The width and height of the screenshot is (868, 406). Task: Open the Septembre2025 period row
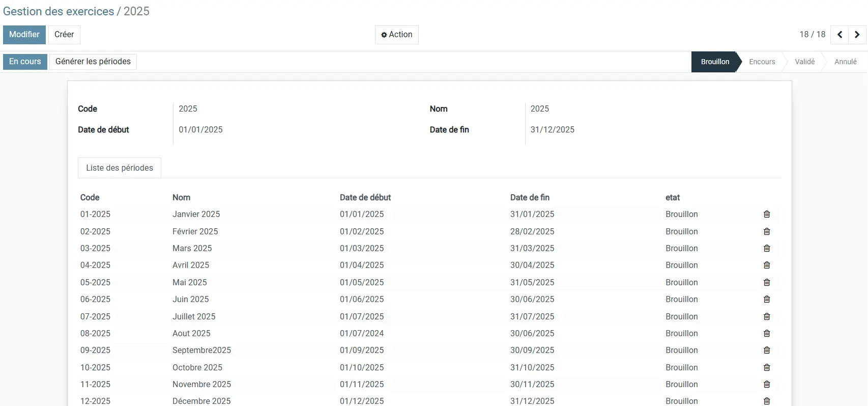[201, 350]
